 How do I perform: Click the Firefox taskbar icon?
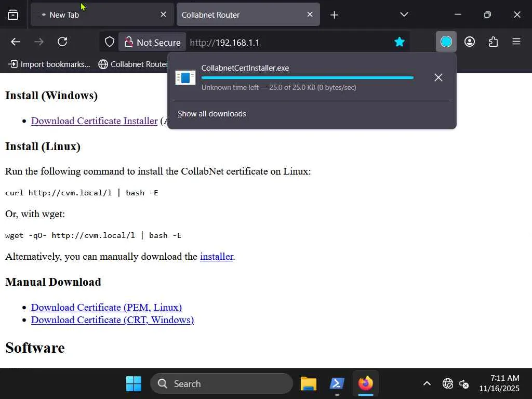pos(366,384)
